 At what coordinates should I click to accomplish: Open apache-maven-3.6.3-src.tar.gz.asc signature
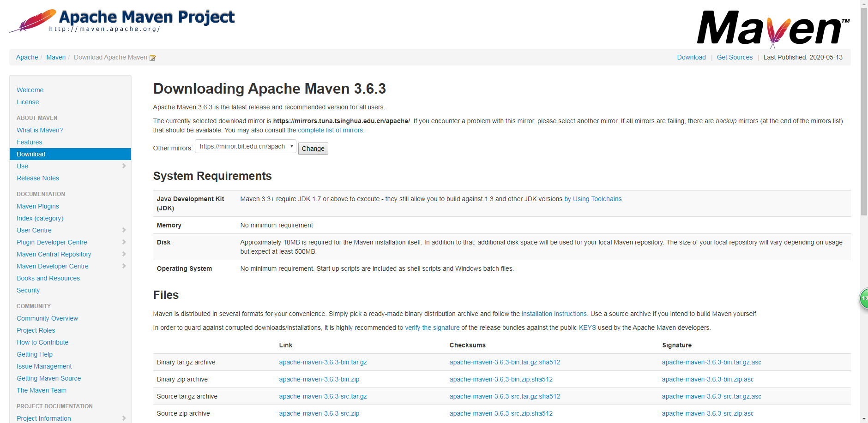pos(711,396)
